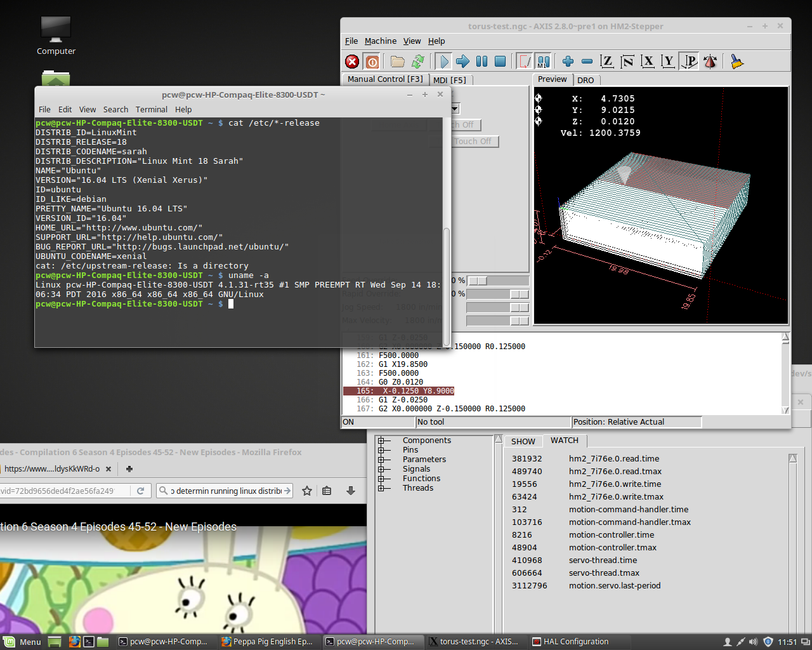Adjust Jog Speed slider in AXIS
This screenshot has height=650, width=812.
click(498, 307)
